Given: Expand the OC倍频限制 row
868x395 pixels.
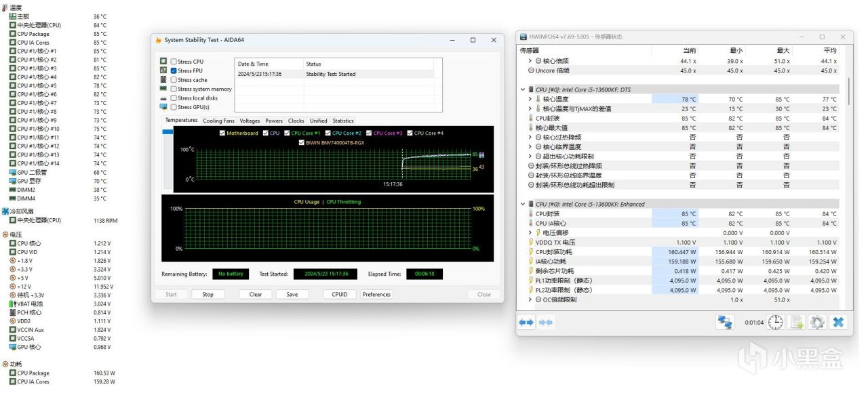Looking at the screenshot, I should pos(530,299).
